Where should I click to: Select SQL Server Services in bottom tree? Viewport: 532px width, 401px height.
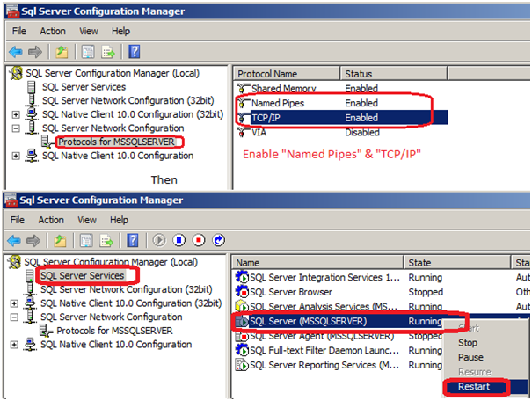point(82,275)
